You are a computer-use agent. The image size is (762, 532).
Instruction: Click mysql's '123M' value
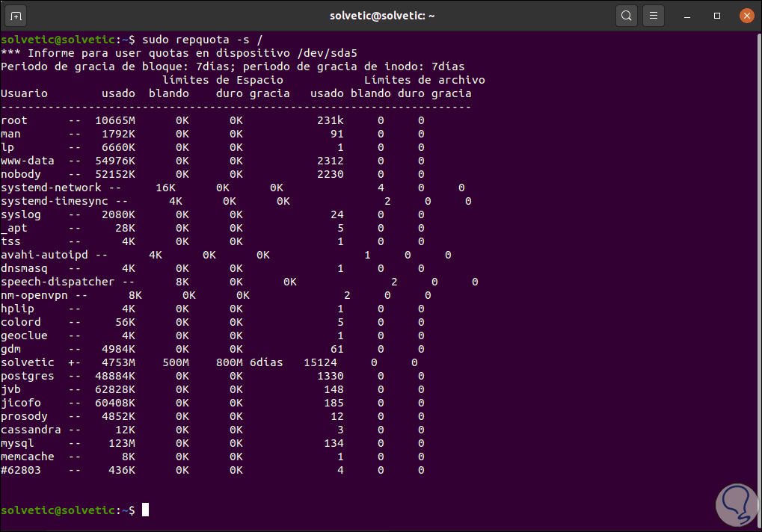click(x=122, y=443)
